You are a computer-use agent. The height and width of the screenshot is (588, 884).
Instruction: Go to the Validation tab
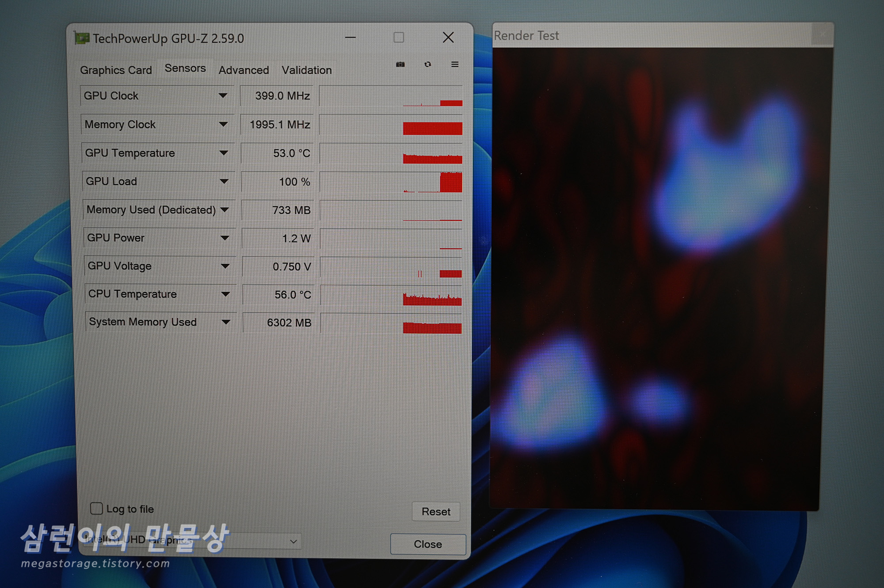[307, 70]
